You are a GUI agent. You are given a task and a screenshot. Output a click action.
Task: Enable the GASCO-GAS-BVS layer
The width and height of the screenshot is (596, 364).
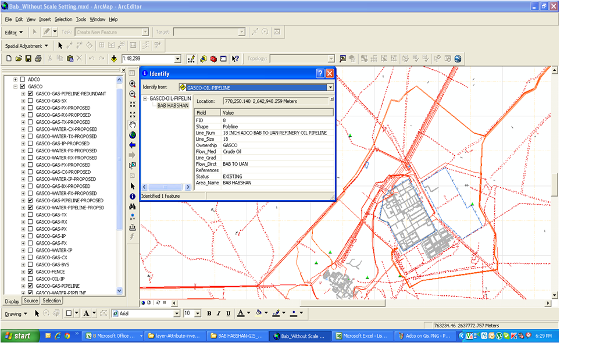(x=30, y=265)
